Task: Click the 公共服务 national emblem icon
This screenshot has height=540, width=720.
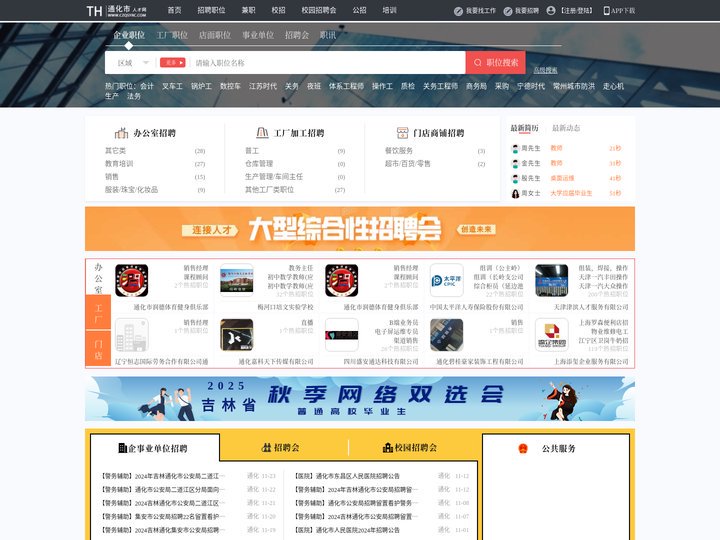Action: (x=523, y=449)
